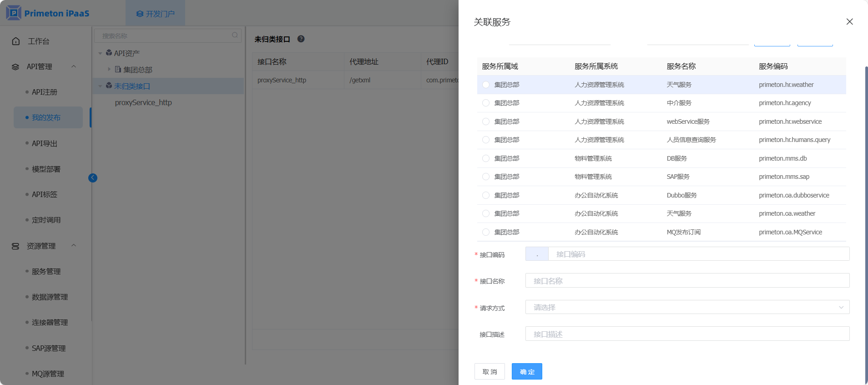The width and height of the screenshot is (868, 385).
Task: Select the primeton.hr.weather service radio button
Action: pyautogui.click(x=486, y=85)
